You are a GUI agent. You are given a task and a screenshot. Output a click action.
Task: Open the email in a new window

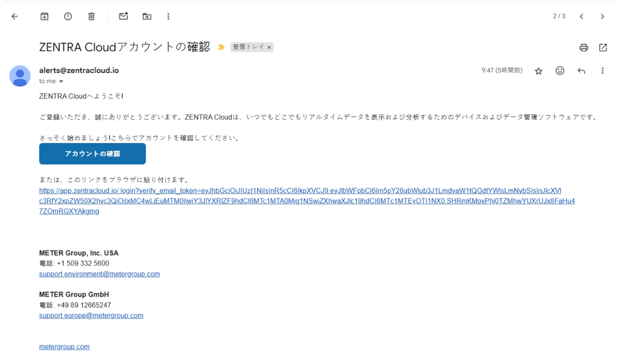pyautogui.click(x=603, y=47)
